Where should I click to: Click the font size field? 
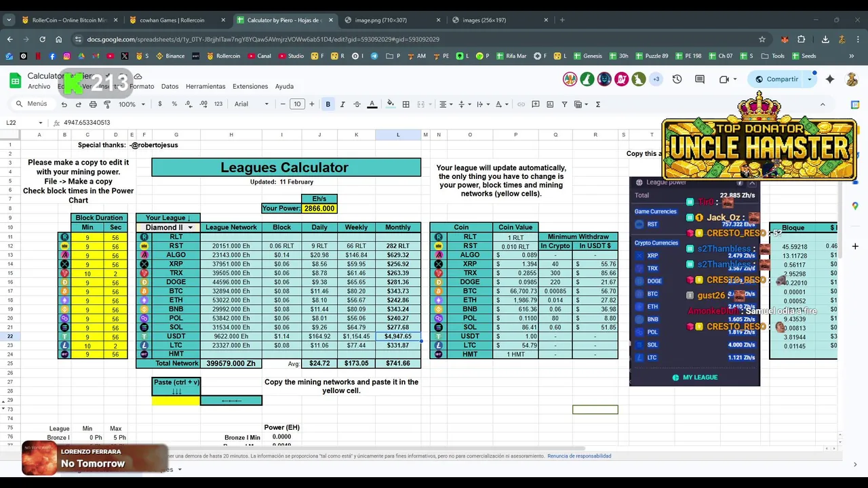pos(297,104)
